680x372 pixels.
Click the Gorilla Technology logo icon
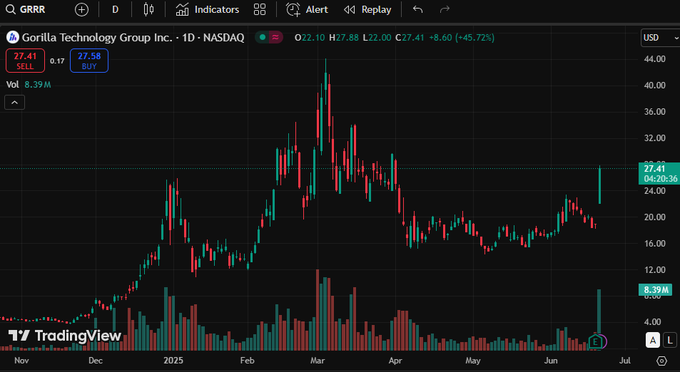(x=13, y=37)
